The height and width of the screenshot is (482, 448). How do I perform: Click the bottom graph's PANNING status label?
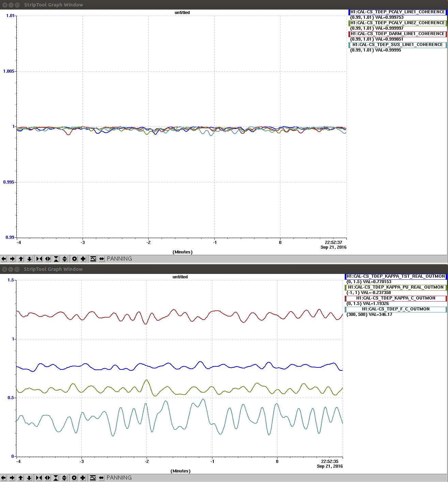[119, 478]
